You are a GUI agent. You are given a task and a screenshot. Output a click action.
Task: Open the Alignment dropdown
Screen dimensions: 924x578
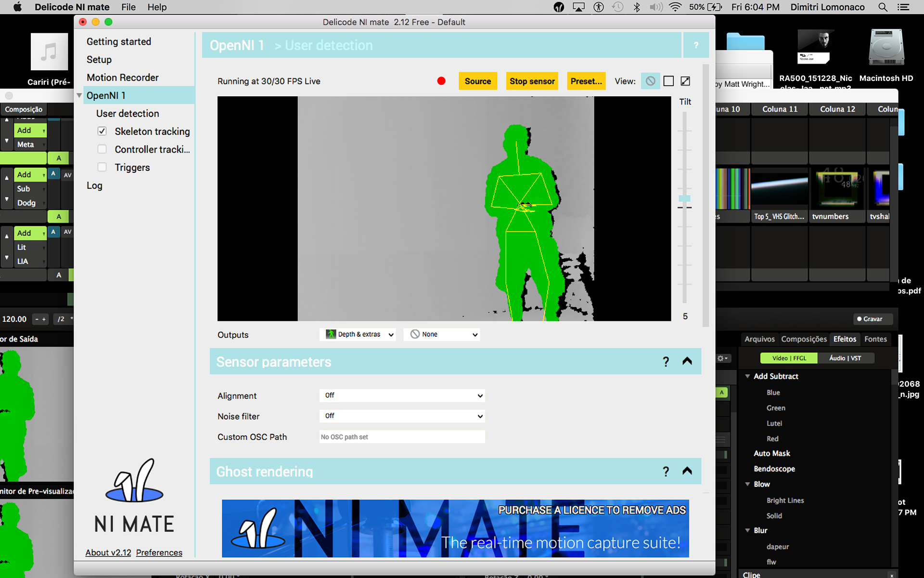click(x=402, y=395)
